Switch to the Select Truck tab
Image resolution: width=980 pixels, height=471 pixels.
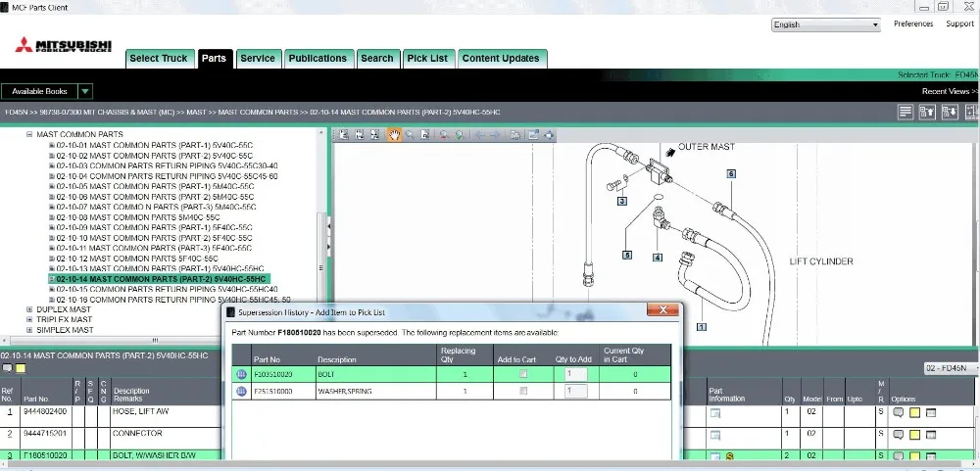pos(159,58)
